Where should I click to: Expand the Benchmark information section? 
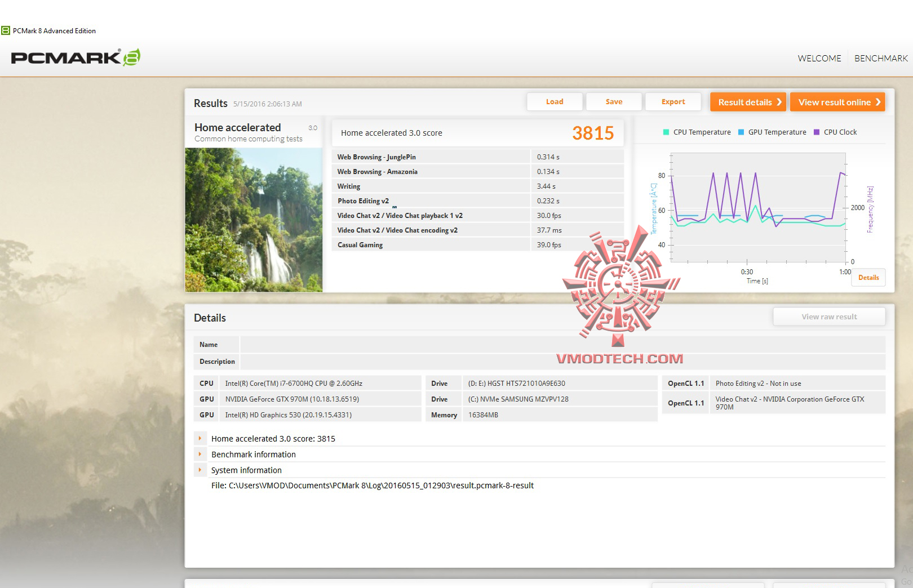tap(200, 454)
